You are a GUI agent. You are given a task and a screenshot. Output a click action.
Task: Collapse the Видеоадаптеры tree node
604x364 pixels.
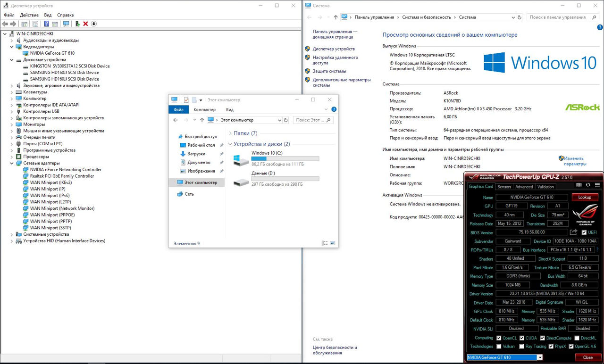click(x=12, y=47)
